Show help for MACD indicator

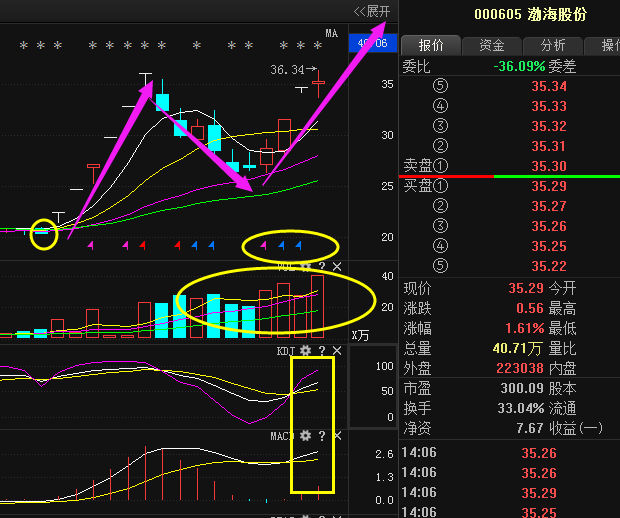[322, 436]
